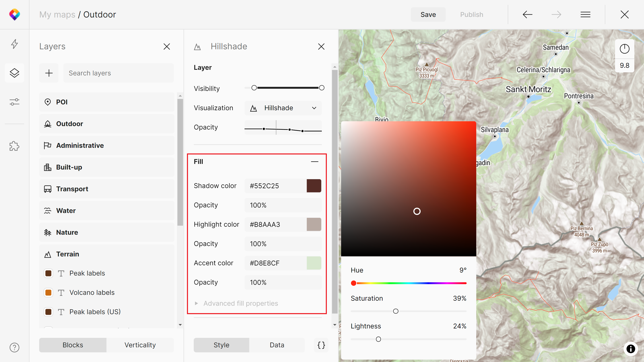644x362 pixels.
Task: Open the puzzle piece extensions icon
Action: (14, 146)
